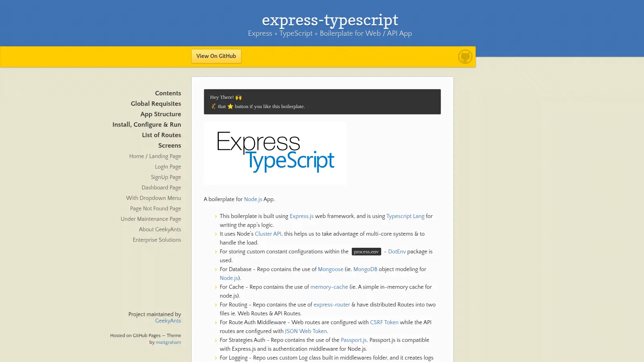Open With Dropdown Menu sidebar link
Image resolution: width=644 pixels, height=362 pixels.
pos(153,198)
